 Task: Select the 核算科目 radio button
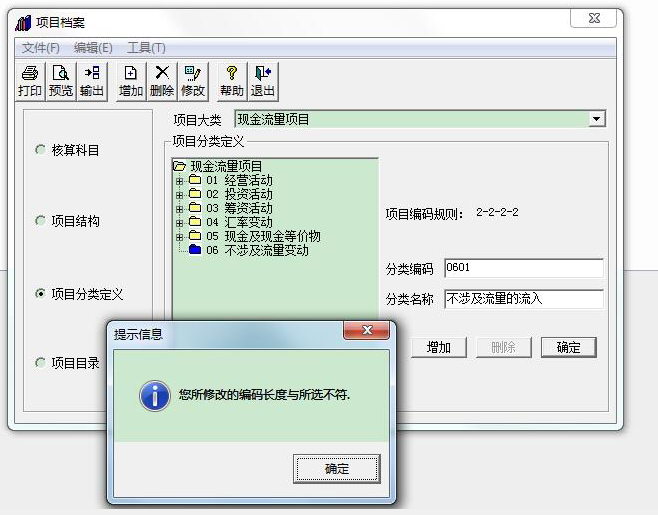(x=40, y=149)
